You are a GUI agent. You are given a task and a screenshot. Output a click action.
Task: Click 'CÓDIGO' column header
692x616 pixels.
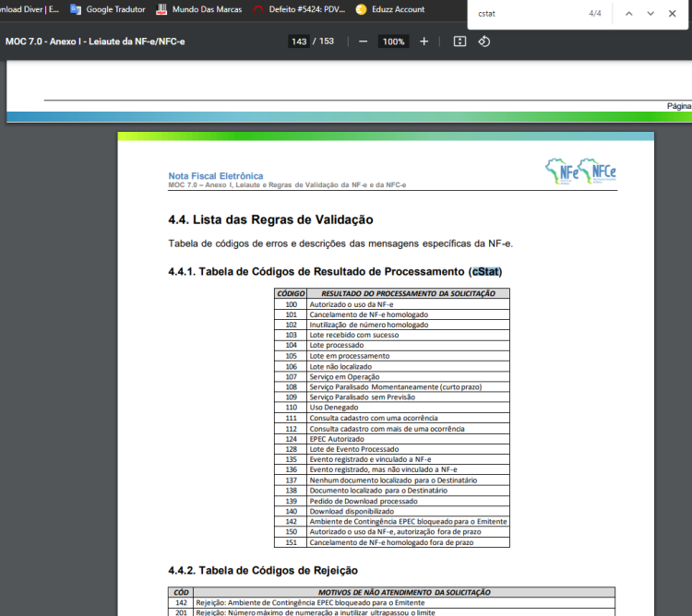coord(291,293)
